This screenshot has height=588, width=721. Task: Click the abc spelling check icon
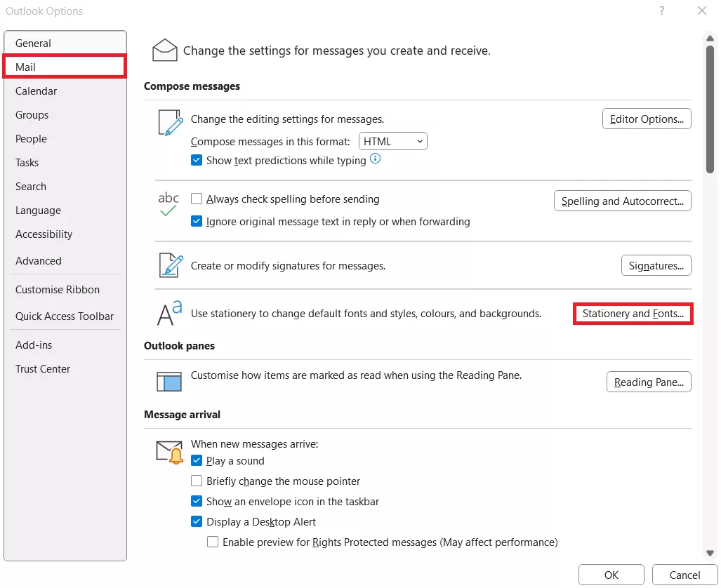click(168, 204)
